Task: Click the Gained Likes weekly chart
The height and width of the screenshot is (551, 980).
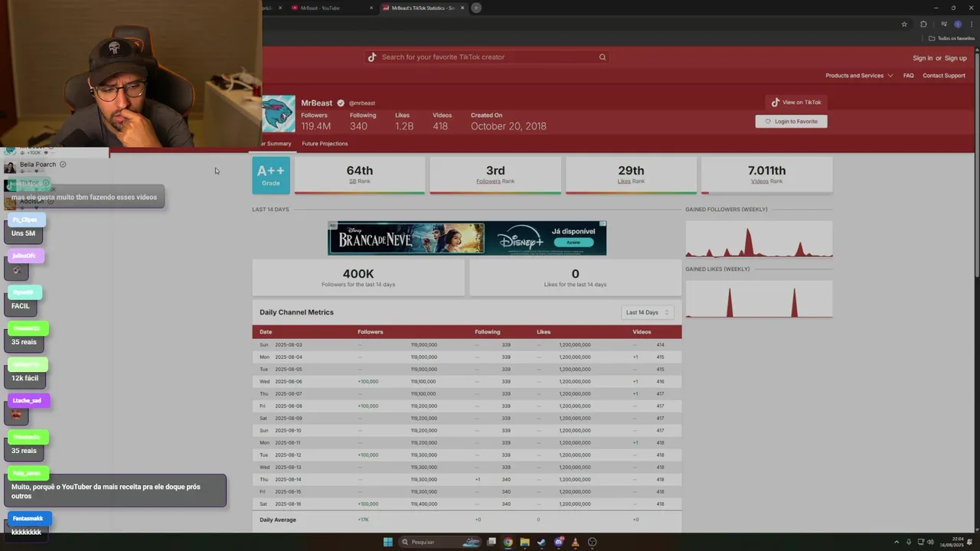Action: point(759,298)
